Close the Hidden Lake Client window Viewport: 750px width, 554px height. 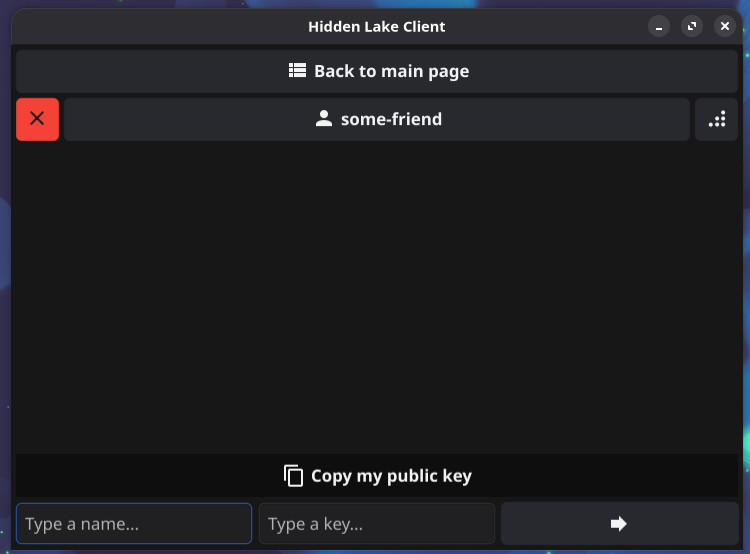[x=725, y=27]
